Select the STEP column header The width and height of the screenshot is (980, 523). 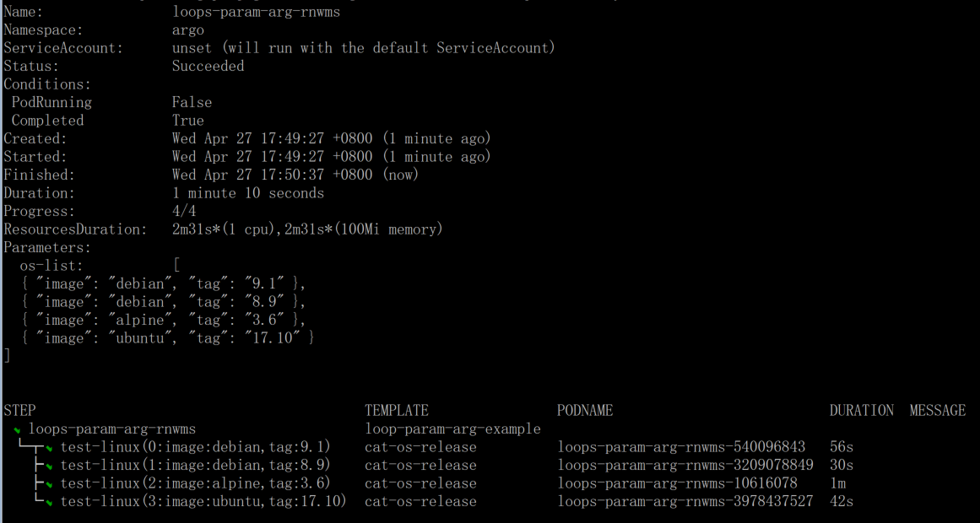20,411
